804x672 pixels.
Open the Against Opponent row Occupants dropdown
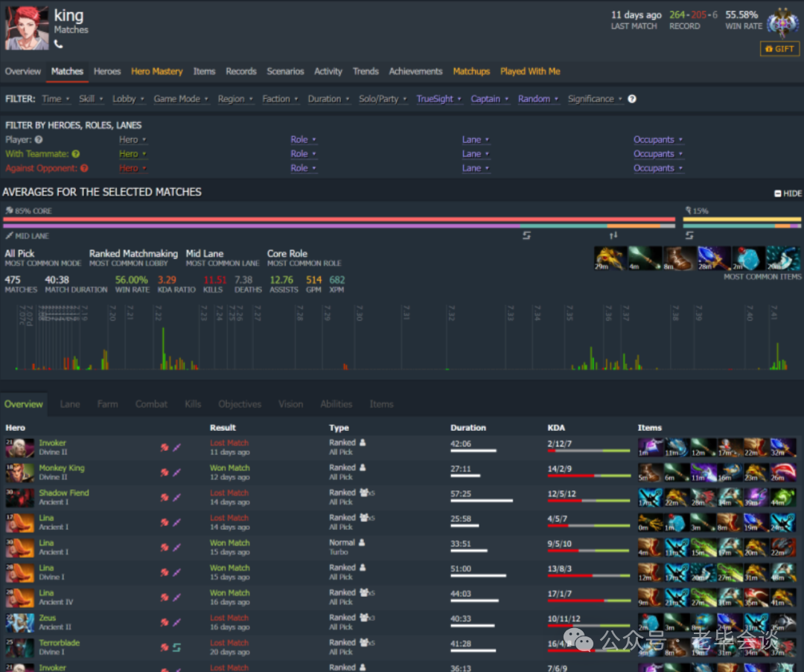pos(658,168)
